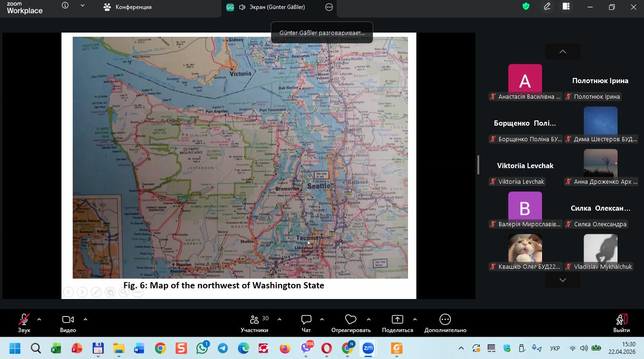Switch to the Конференция tab

pos(127,7)
